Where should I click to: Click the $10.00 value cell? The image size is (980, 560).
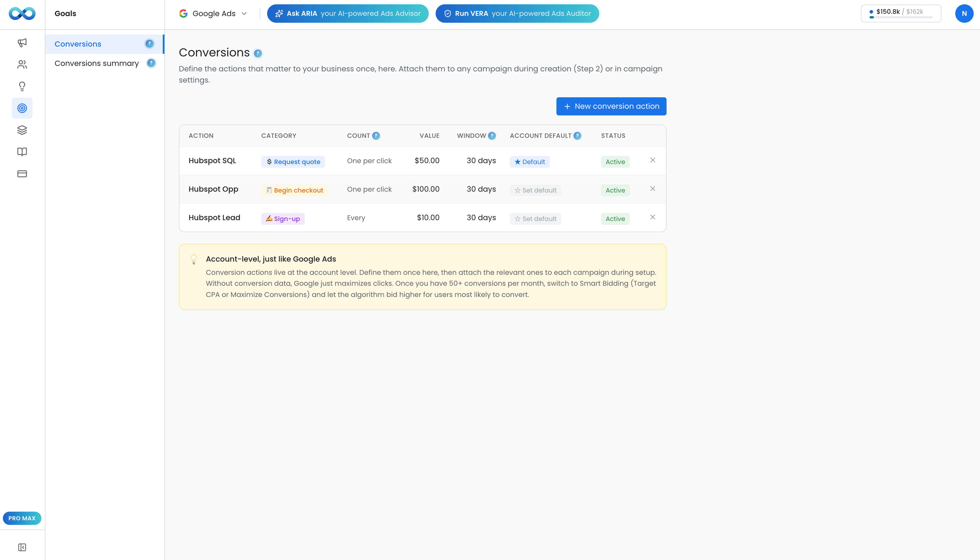[x=428, y=218]
